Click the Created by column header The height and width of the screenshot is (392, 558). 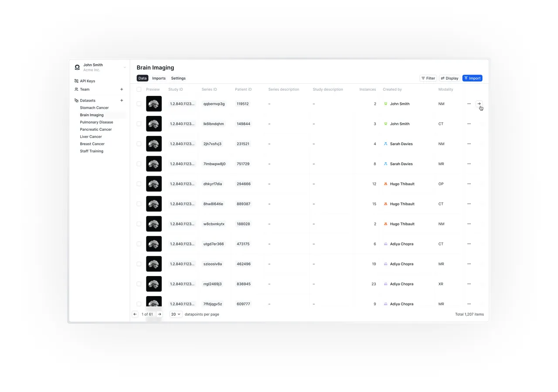point(392,89)
